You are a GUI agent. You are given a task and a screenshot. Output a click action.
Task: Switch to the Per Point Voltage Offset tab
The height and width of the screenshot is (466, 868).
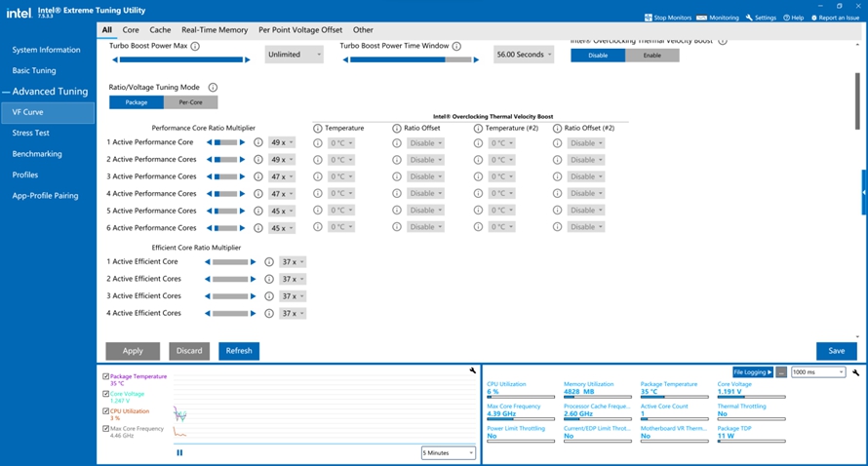click(300, 30)
